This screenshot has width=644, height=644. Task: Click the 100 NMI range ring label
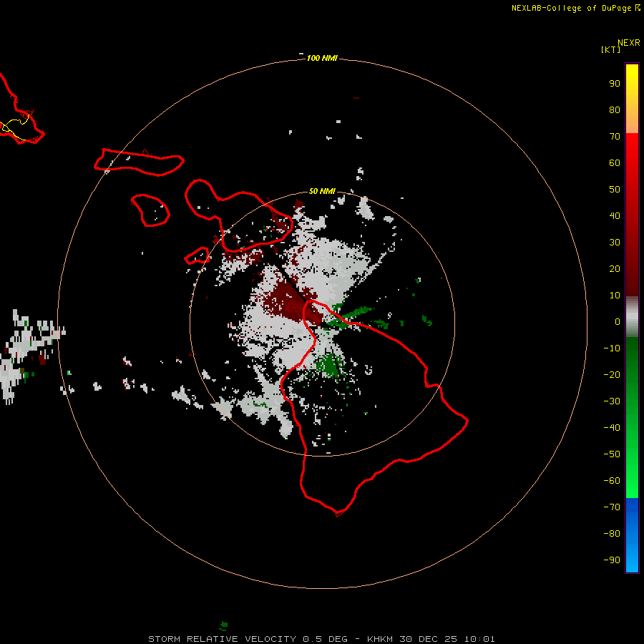pyautogui.click(x=322, y=58)
